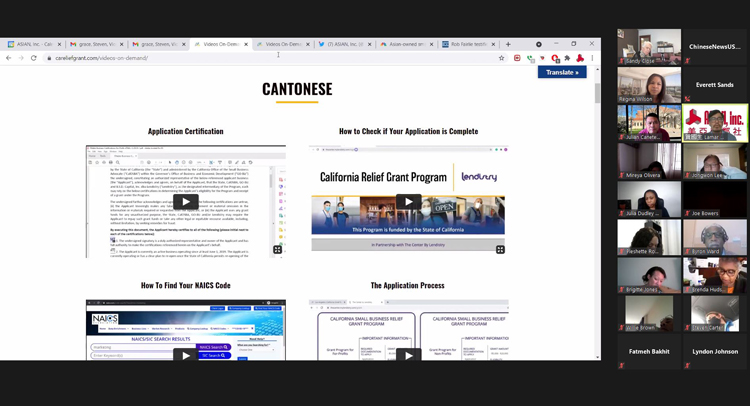Image resolution: width=750 pixels, height=406 pixels.
Task: Play the Application Process video
Action: pyautogui.click(x=408, y=354)
